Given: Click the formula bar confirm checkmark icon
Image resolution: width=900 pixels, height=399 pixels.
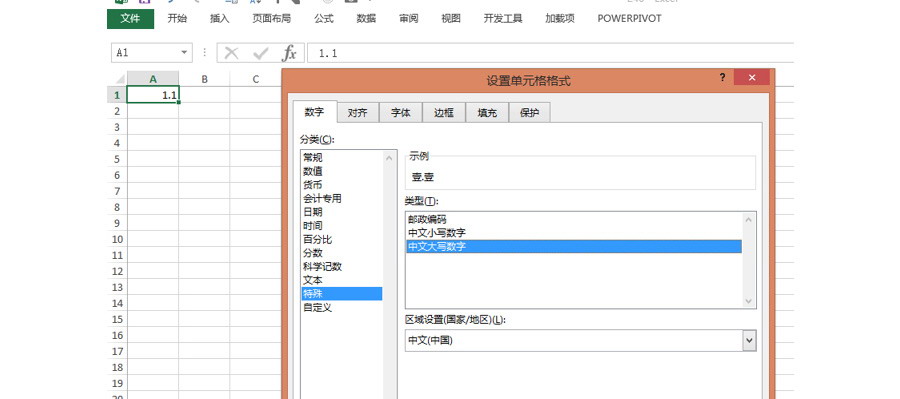Looking at the screenshot, I should click(x=261, y=53).
